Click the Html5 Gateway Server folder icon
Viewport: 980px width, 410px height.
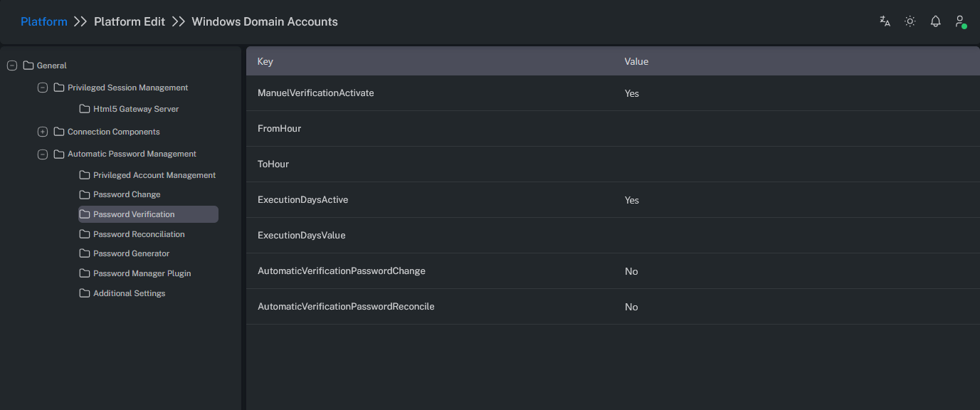pyautogui.click(x=85, y=109)
